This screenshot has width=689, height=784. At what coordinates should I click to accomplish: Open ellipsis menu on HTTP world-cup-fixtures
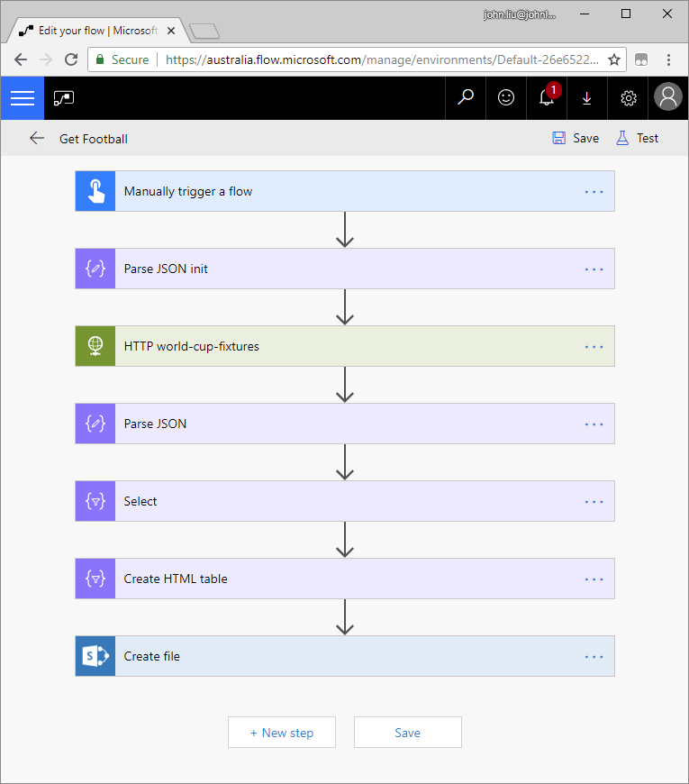tap(594, 346)
